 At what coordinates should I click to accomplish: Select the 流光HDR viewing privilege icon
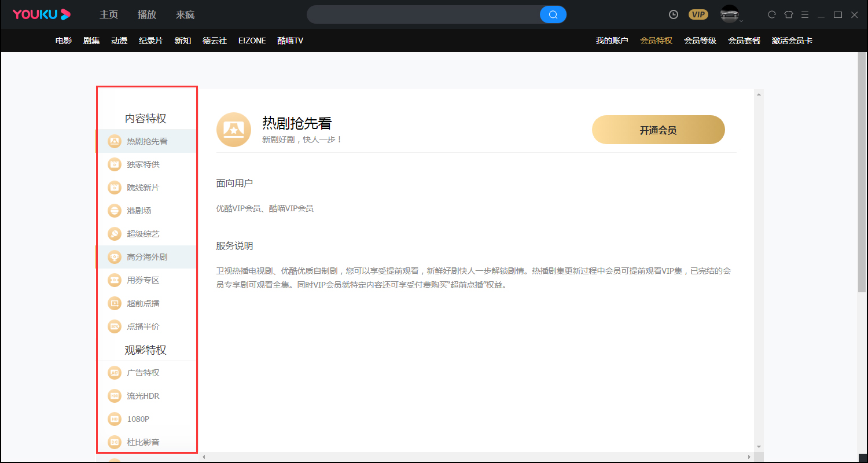pos(114,395)
